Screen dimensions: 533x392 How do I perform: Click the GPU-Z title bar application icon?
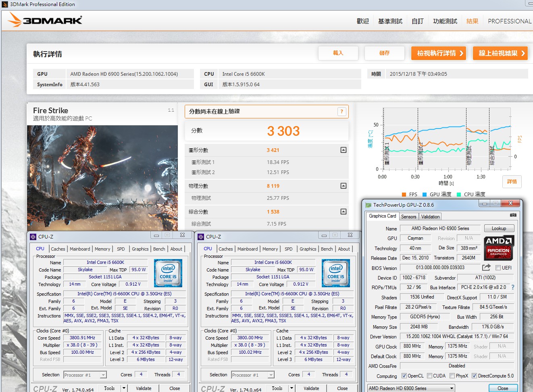368,205
